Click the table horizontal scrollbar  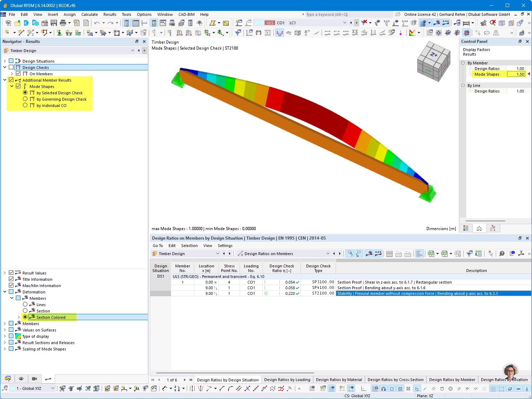click(x=235, y=373)
